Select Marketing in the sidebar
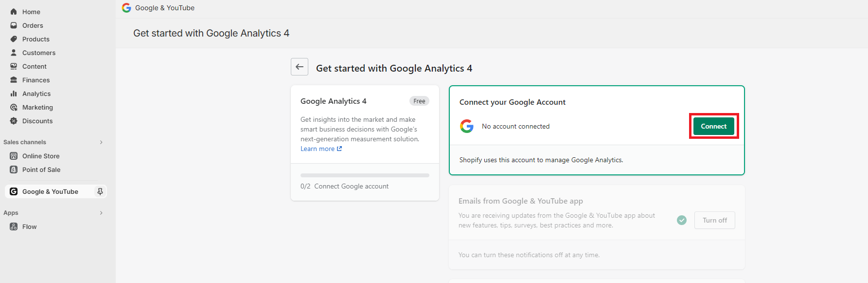868x283 pixels. [37, 107]
